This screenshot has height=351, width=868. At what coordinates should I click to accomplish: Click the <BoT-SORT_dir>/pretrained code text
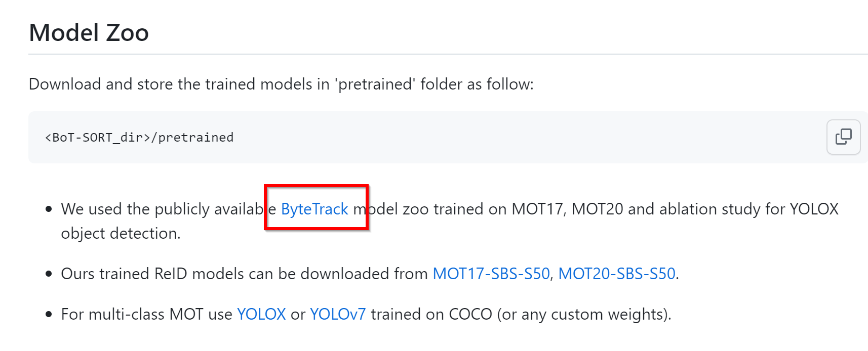pos(139,138)
